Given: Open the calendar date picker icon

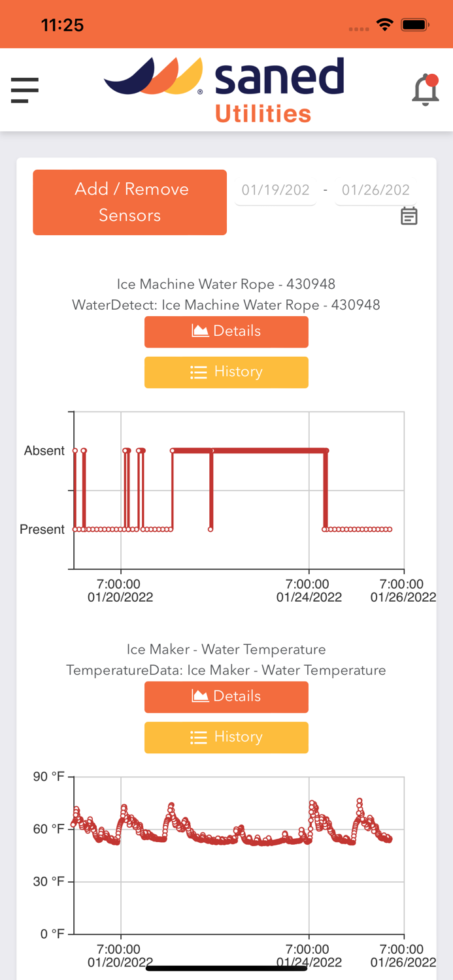Looking at the screenshot, I should pyautogui.click(x=409, y=215).
